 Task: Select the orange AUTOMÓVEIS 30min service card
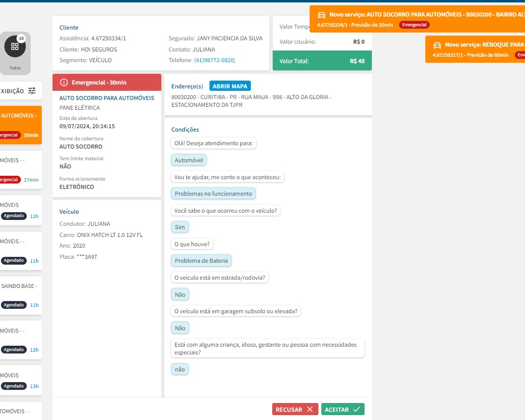pyautogui.click(x=21, y=125)
